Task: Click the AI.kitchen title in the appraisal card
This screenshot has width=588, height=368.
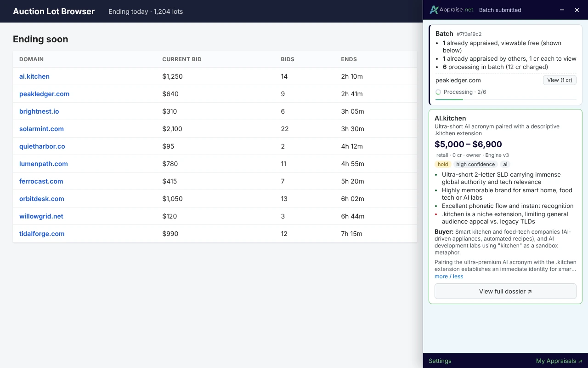Action: (x=450, y=118)
